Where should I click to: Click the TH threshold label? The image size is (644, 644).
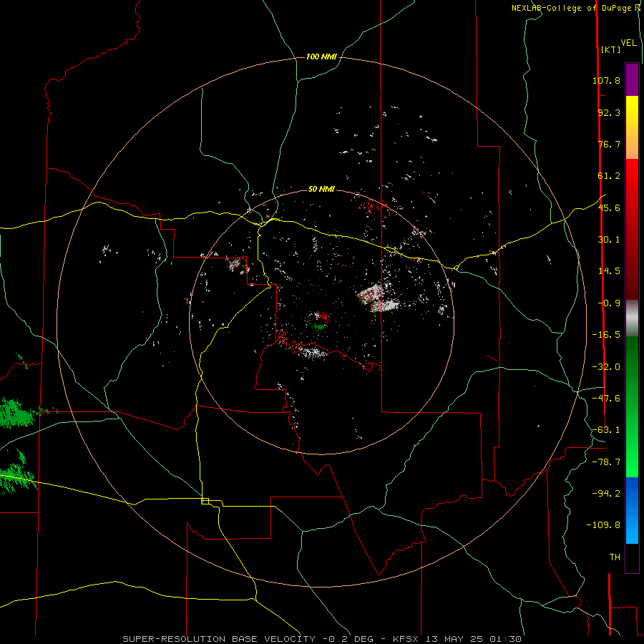coord(615,557)
